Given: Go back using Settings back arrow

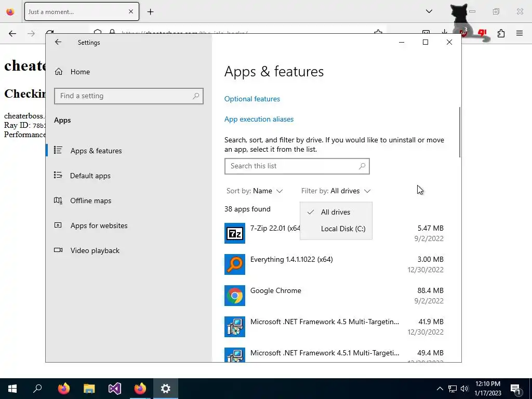Looking at the screenshot, I should pos(58,42).
